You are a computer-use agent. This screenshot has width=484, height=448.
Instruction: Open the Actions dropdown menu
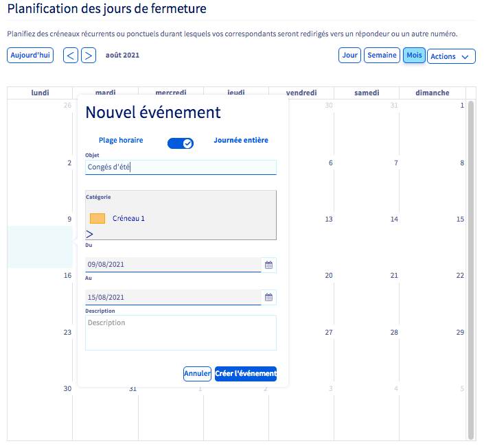451,56
